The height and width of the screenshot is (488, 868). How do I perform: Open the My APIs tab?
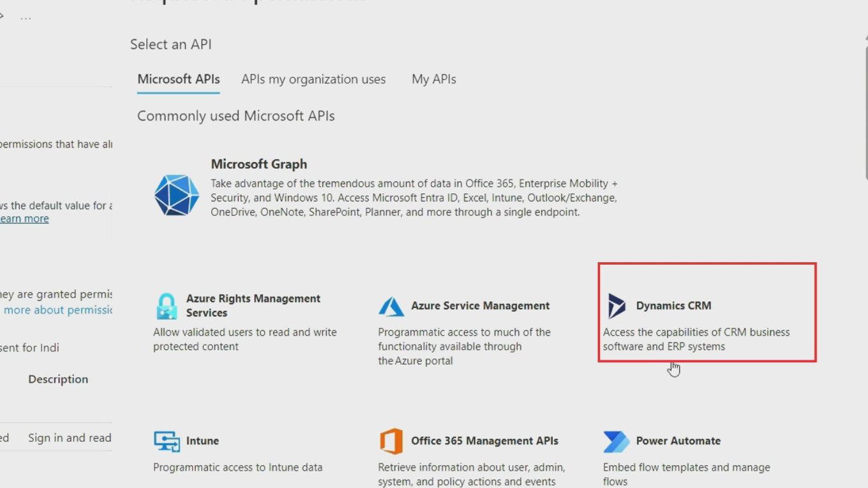click(x=434, y=79)
